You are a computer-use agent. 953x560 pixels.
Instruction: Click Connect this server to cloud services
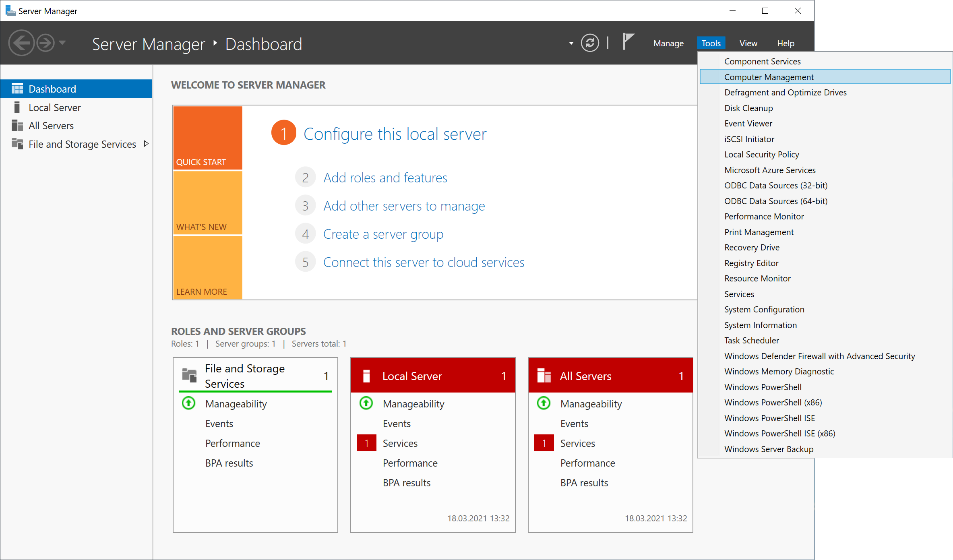(x=424, y=262)
